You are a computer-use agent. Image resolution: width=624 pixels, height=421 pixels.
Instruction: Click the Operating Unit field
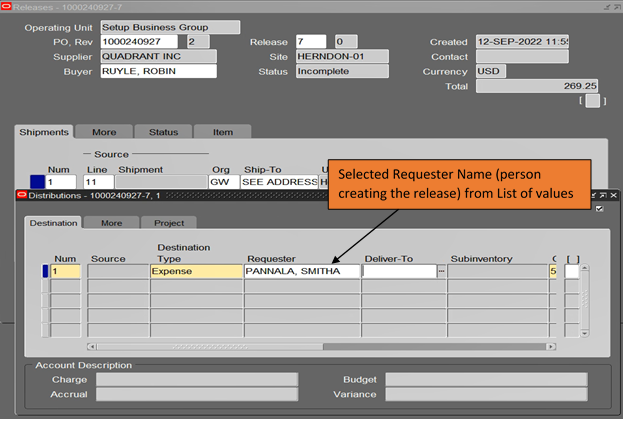(x=170, y=27)
